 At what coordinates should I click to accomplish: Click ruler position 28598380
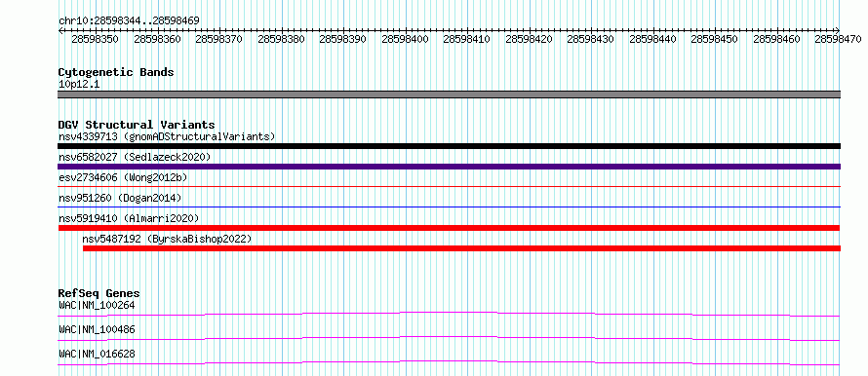(x=281, y=40)
